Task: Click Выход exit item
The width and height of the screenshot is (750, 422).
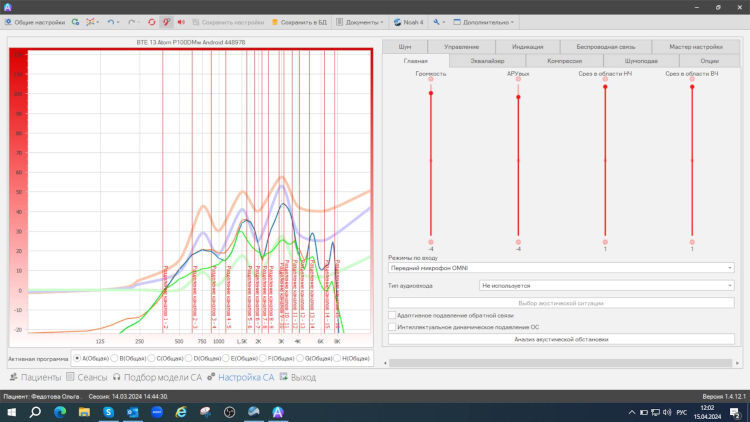Action: point(298,378)
